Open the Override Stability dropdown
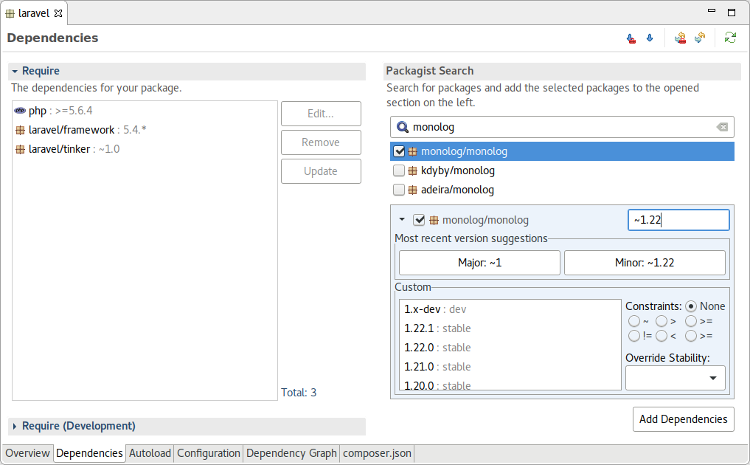Viewport: 750px width, 465px height. [x=675, y=378]
